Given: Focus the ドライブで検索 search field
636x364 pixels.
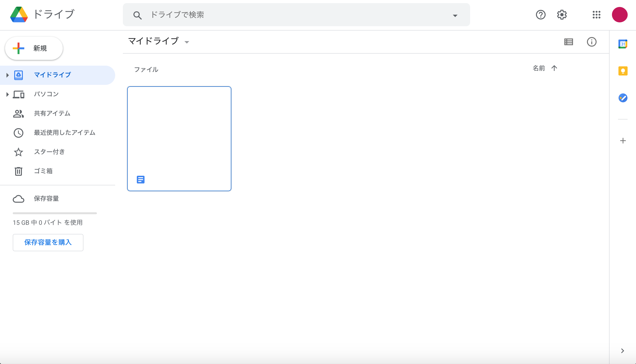Looking at the screenshot, I should point(296,15).
